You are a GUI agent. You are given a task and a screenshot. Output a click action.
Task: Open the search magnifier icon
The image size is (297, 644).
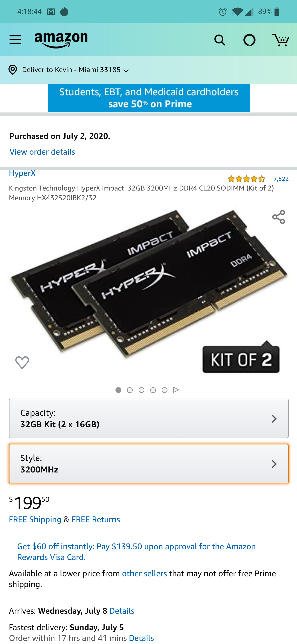[x=220, y=40]
